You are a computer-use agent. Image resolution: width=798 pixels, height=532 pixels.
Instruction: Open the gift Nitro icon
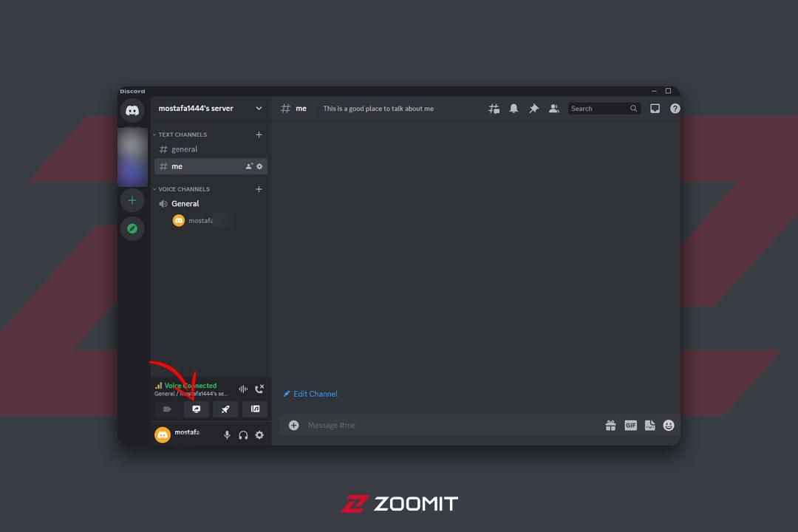point(611,425)
